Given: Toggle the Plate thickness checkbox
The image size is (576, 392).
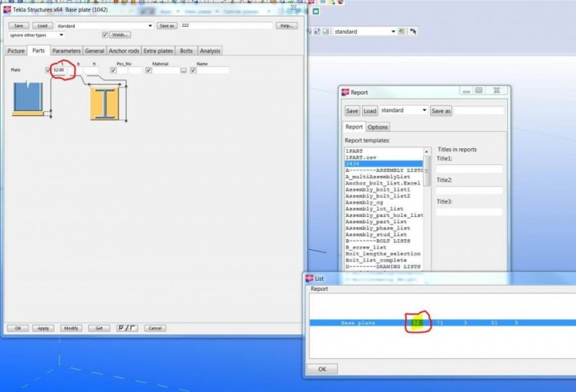Looking at the screenshot, I should click(x=48, y=70).
